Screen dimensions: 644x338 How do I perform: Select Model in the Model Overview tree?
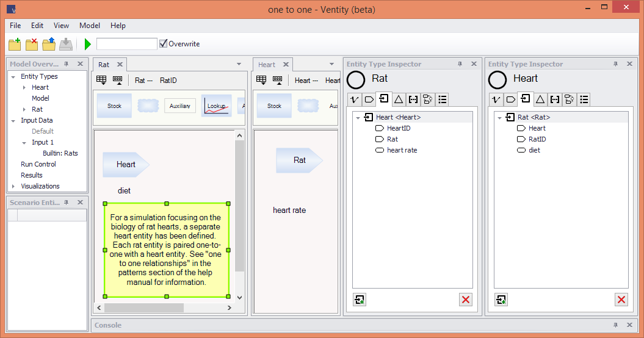40,98
